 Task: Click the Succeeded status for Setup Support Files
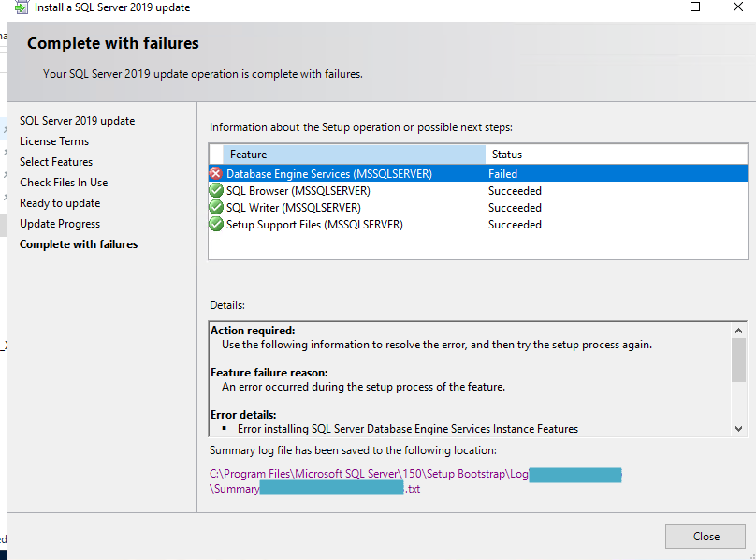point(515,225)
